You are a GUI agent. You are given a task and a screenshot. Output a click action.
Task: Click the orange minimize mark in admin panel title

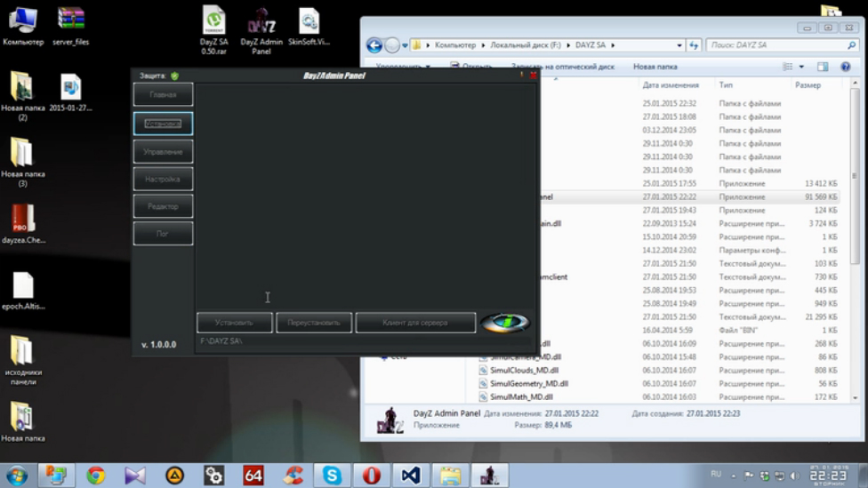521,75
